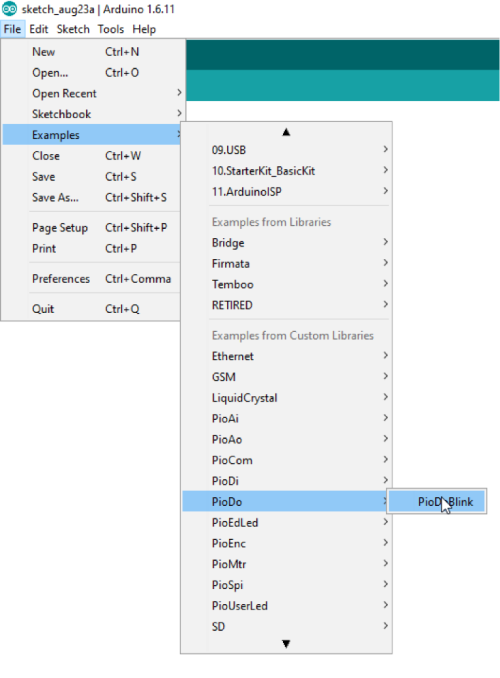The image size is (500, 678).
Task: Expand the LiquidCrystal examples submenu
Action: [286, 398]
